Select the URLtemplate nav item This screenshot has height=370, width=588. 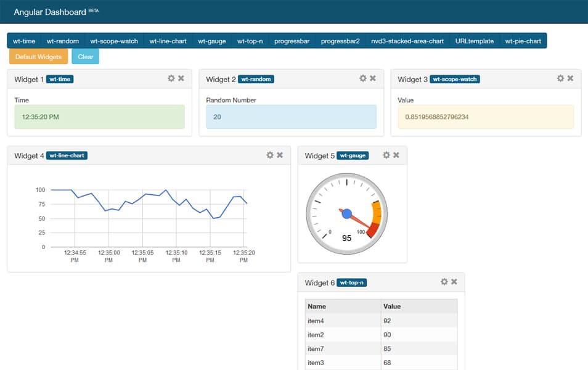474,41
